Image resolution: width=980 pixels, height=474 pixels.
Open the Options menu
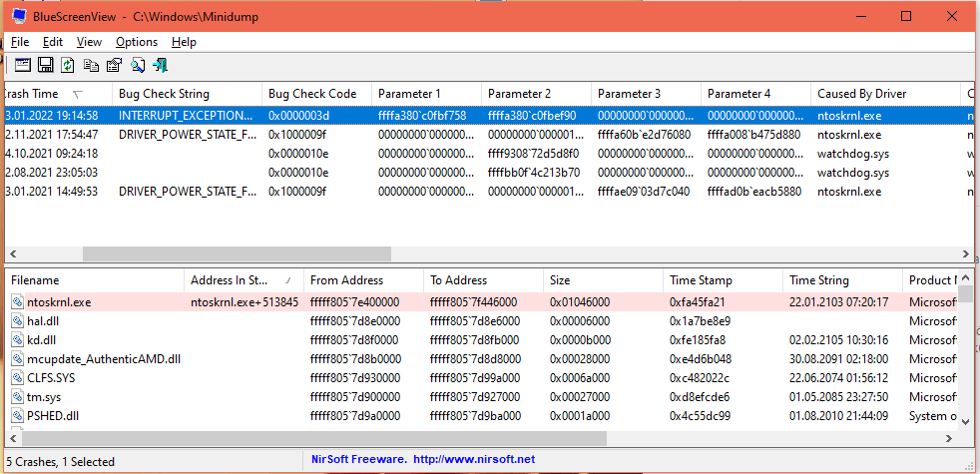coord(137,42)
